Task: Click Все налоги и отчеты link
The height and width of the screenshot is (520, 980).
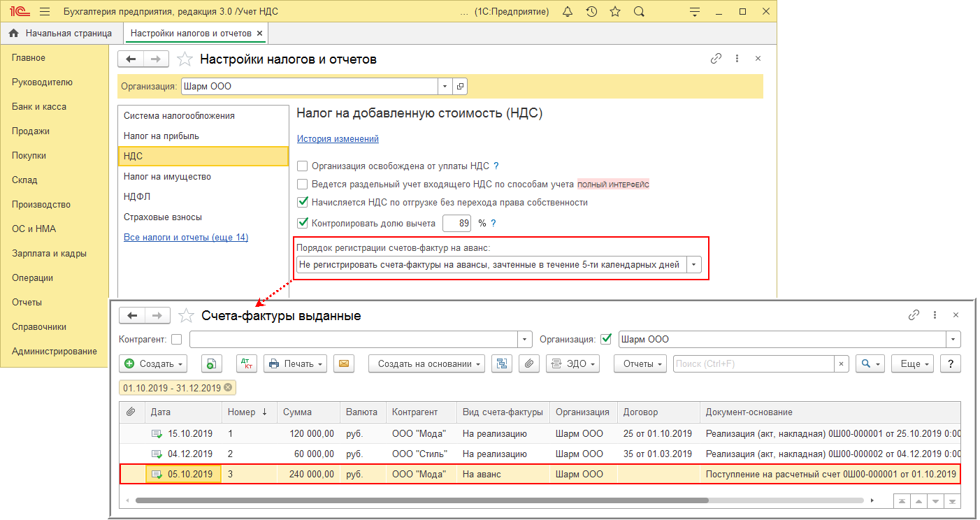Action: tap(186, 237)
